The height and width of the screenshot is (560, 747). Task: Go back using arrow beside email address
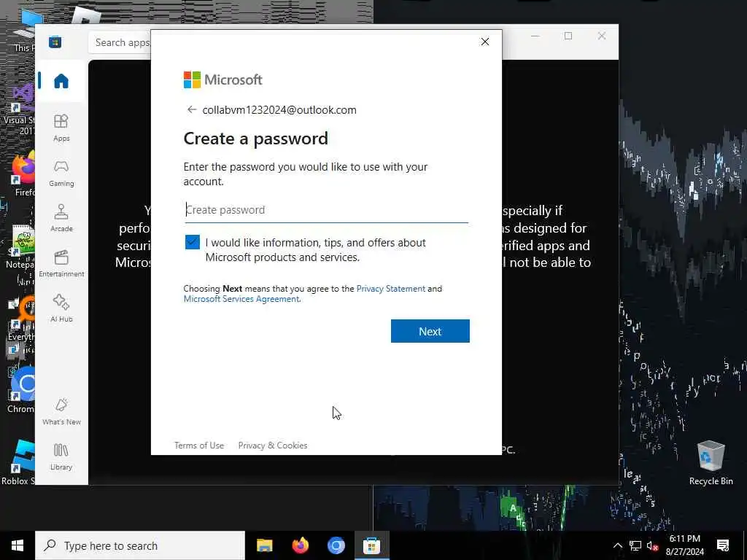192,109
